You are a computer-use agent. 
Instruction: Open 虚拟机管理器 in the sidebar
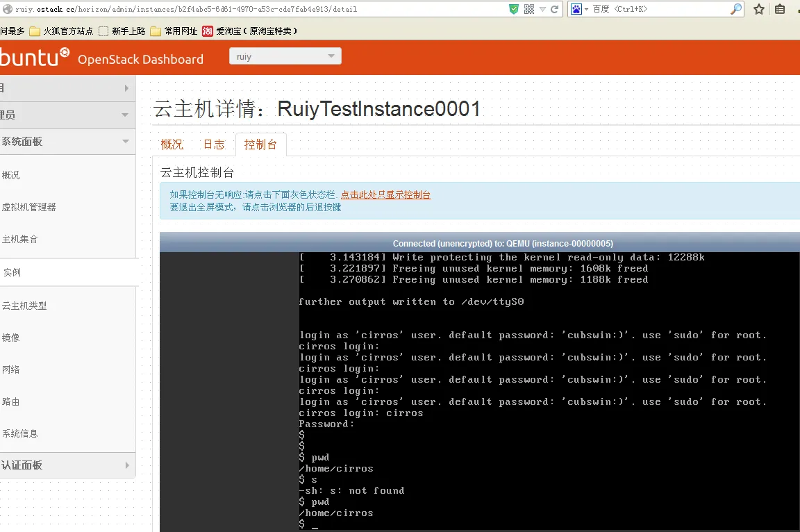click(28, 207)
